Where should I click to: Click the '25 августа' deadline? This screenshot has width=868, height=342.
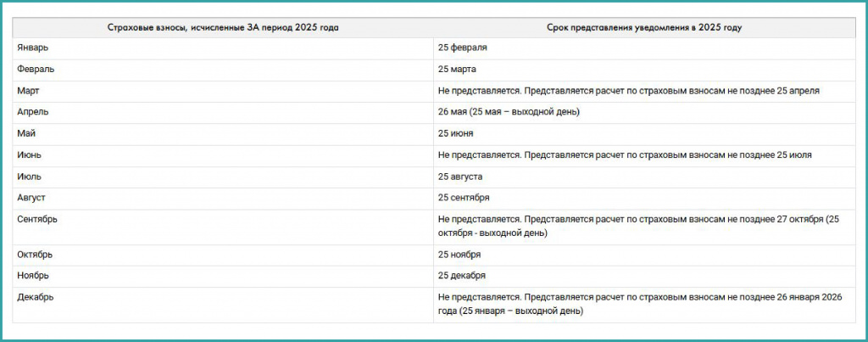coord(460,177)
